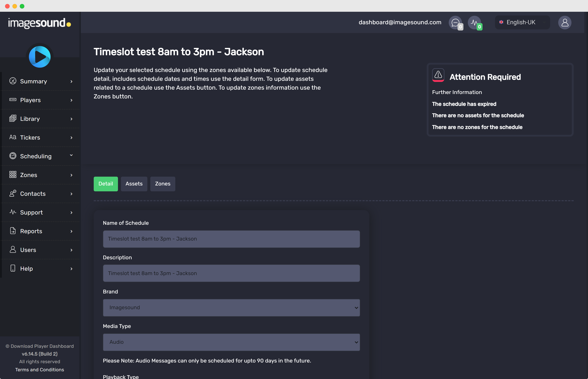
Task: Expand the Tickers menu chevron
Action: coord(71,138)
